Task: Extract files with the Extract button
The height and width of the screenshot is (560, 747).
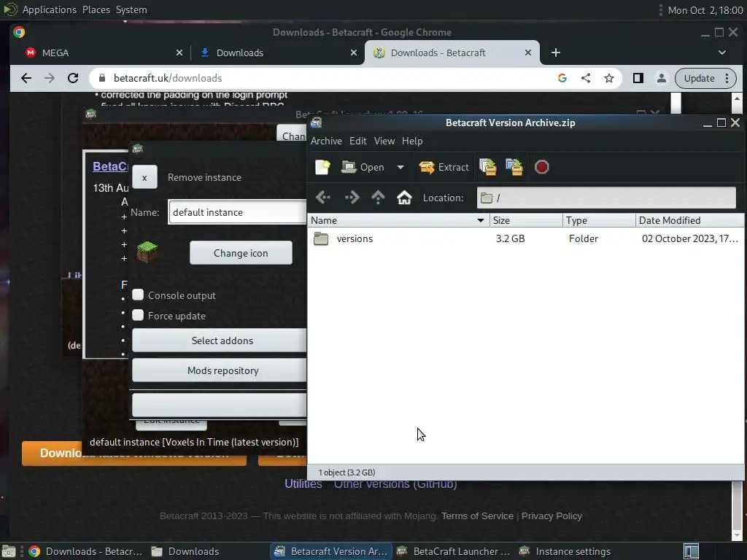Action: [x=444, y=167]
